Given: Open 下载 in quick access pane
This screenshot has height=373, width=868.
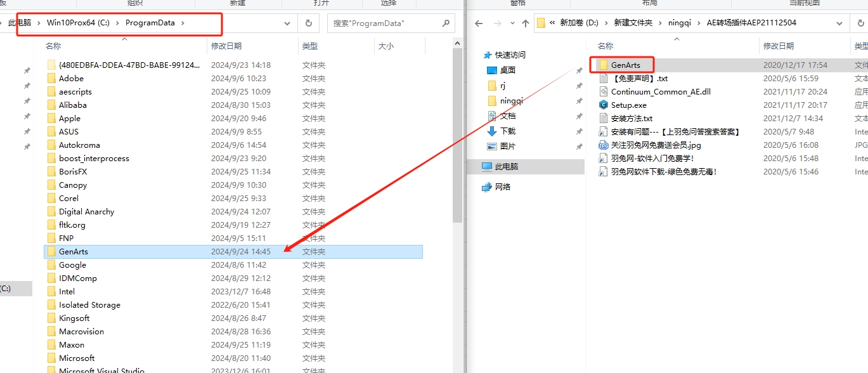Looking at the screenshot, I should (x=508, y=131).
